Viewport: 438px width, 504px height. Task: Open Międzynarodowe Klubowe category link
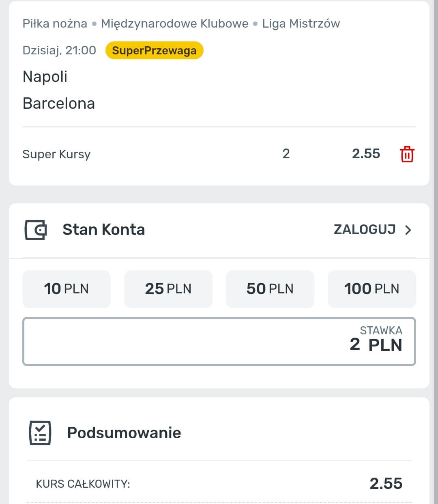174,24
